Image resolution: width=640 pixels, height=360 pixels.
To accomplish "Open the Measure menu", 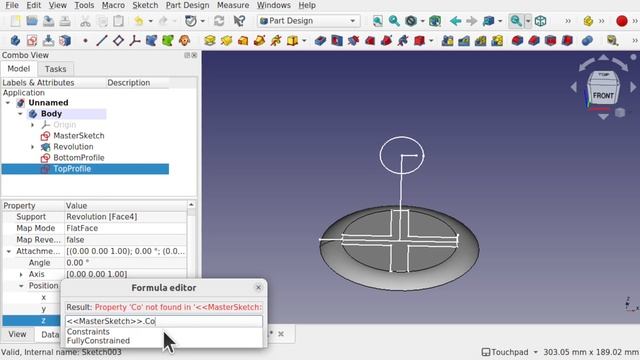I will (x=233, y=5).
